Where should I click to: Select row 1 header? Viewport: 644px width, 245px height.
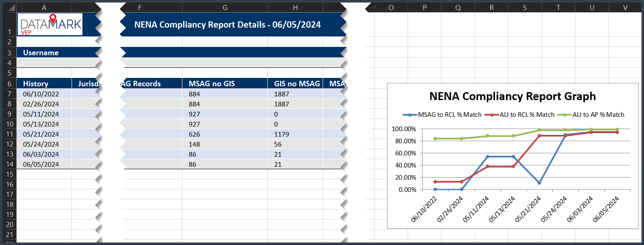pyautogui.click(x=9, y=25)
